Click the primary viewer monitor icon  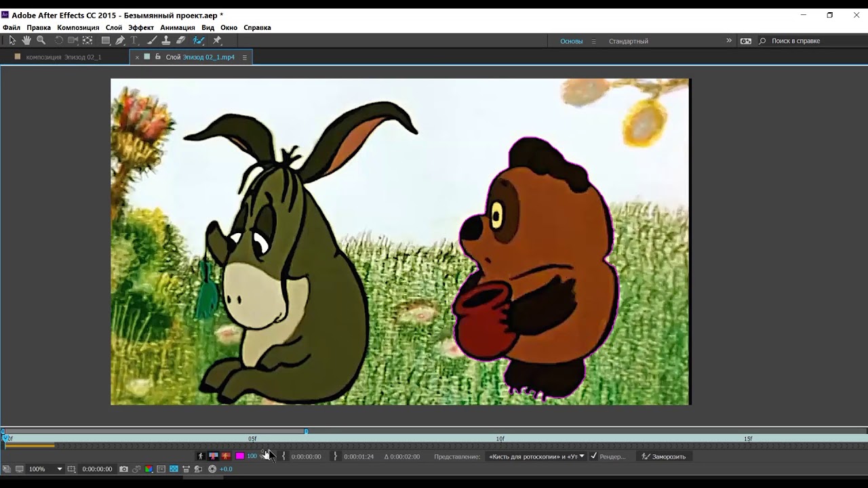tap(20, 469)
